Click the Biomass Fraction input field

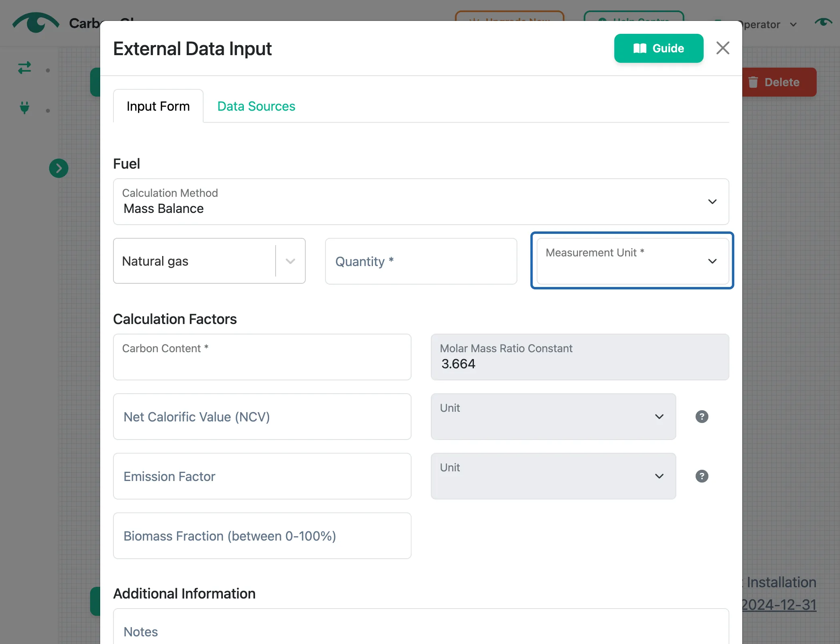coord(262,536)
